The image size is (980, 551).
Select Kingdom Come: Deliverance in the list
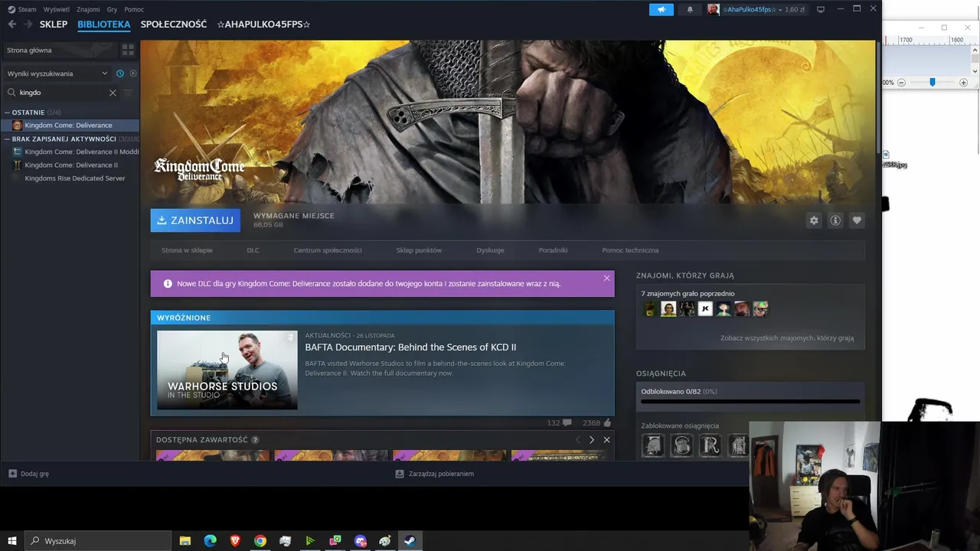click(70, 126)
